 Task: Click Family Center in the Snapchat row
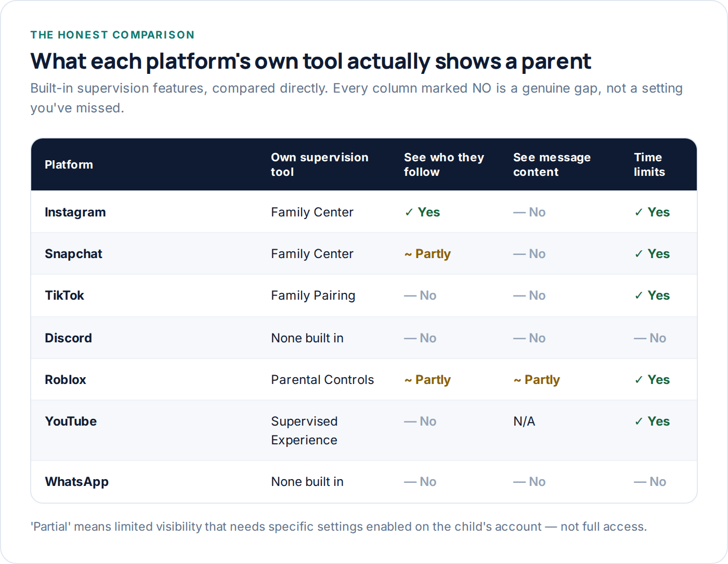(x=312, y=254)
